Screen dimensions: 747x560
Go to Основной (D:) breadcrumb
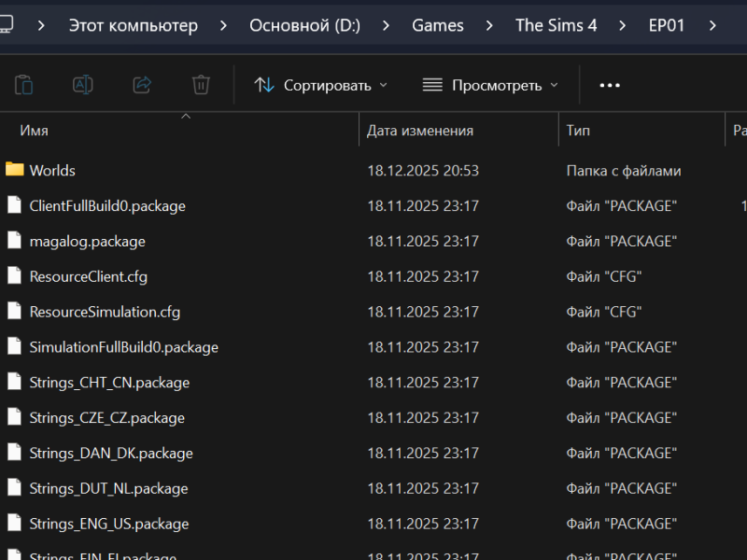(304, 25)
